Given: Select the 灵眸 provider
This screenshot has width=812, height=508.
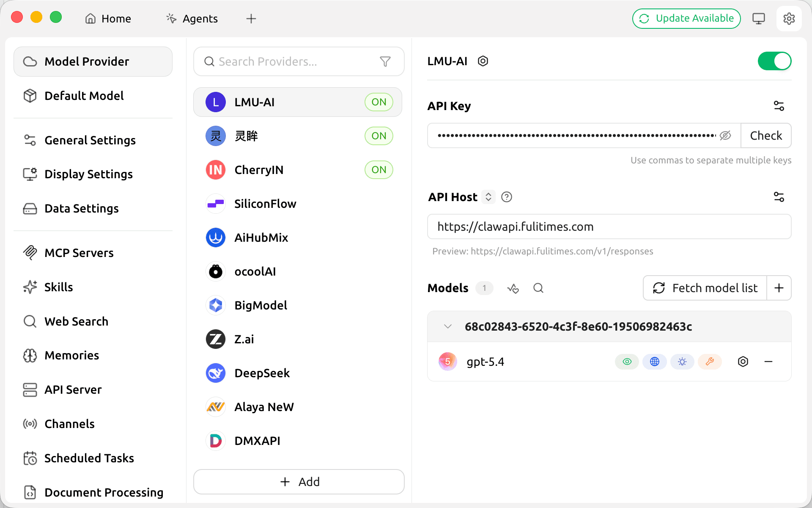Looking at the screenshot, I should (x=298, y=136).
